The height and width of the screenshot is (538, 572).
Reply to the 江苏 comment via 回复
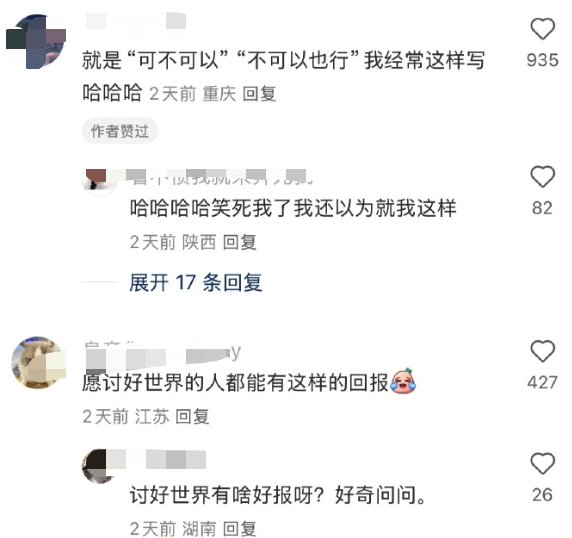(x=192, y=417)
